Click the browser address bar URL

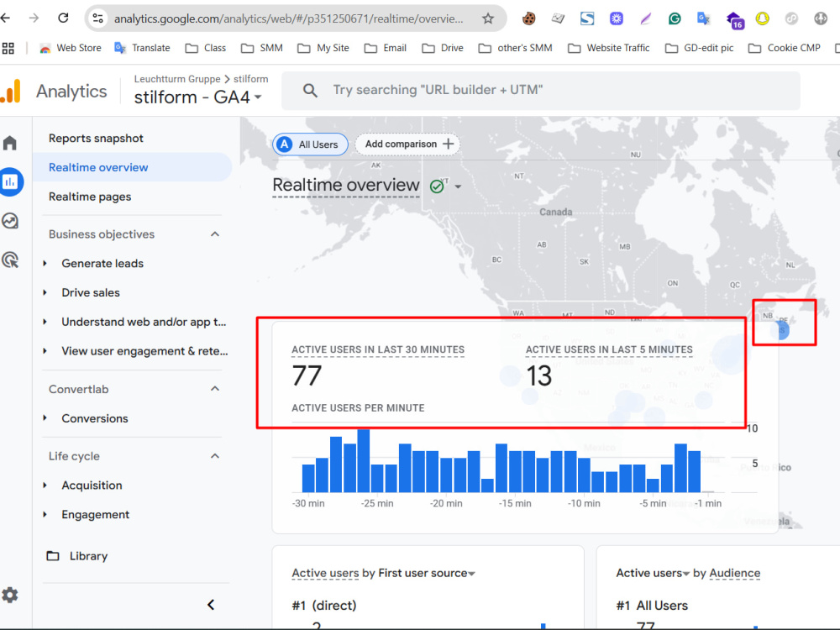click(288, 18)
